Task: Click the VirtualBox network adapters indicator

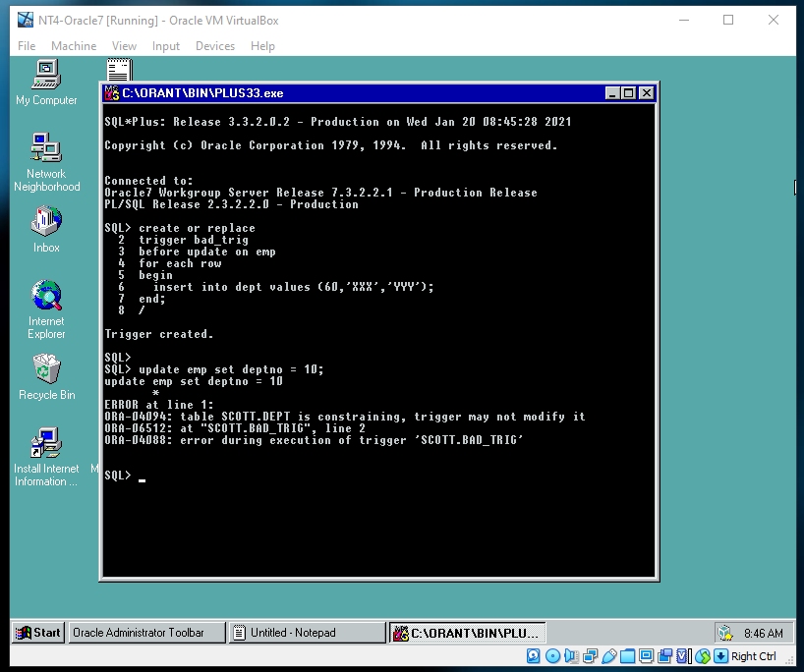Action: click(590, 656)
